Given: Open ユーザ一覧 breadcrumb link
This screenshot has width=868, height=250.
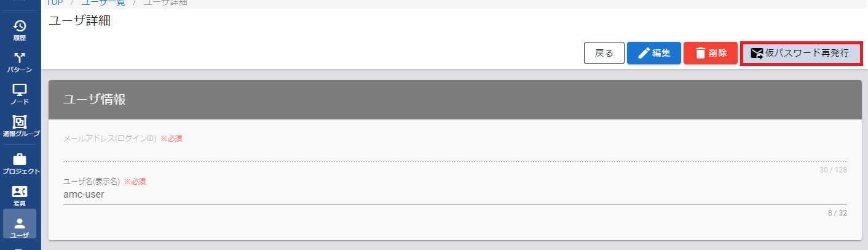Looking at the screenshot, I should 103,2.
